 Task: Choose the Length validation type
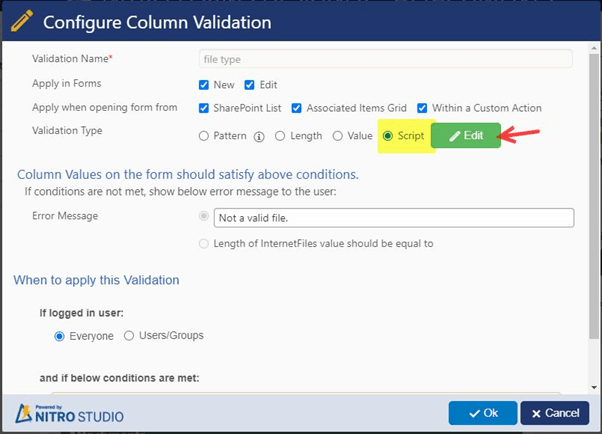point(281,136)
